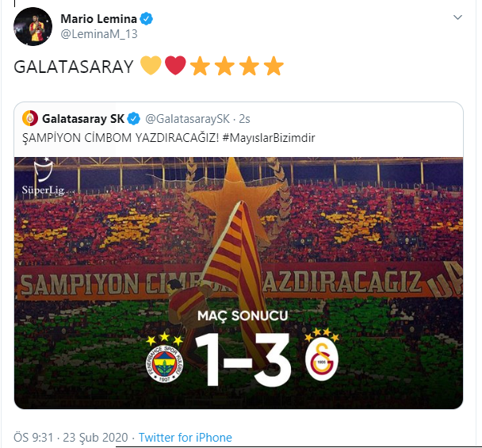Viewport: 482px width, 448px height.
Task: Open the #MayıslarBizimdir hashtag
Action: coord(269,138)
